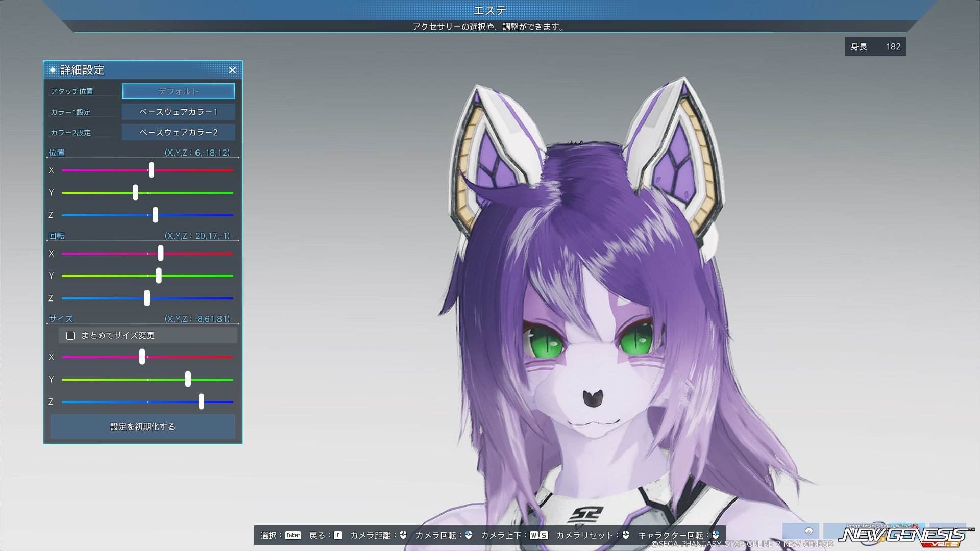Adjust the 回転 X slider handle
Image resolution: width=980 pixels, height=551 pixels.
point(161,253)
